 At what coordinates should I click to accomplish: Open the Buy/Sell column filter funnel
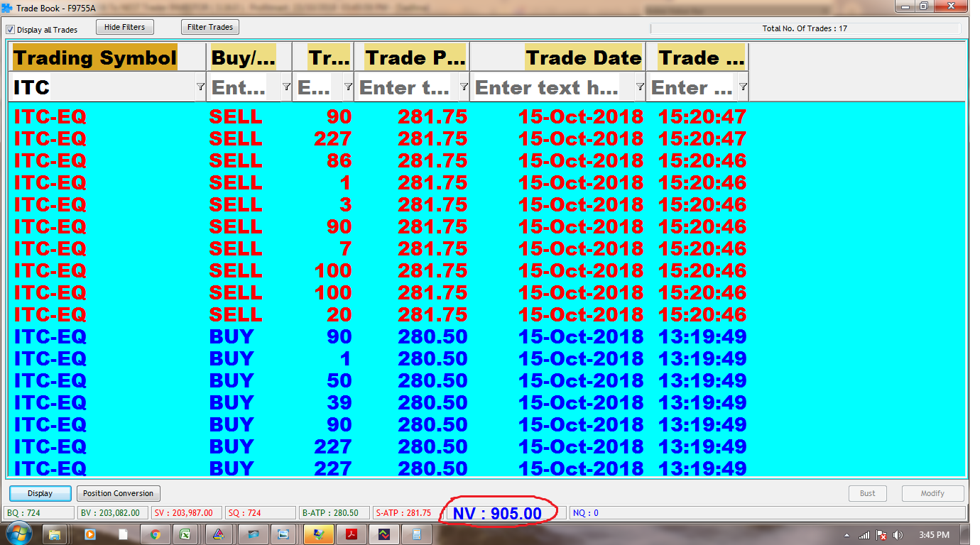pos(286,87)
